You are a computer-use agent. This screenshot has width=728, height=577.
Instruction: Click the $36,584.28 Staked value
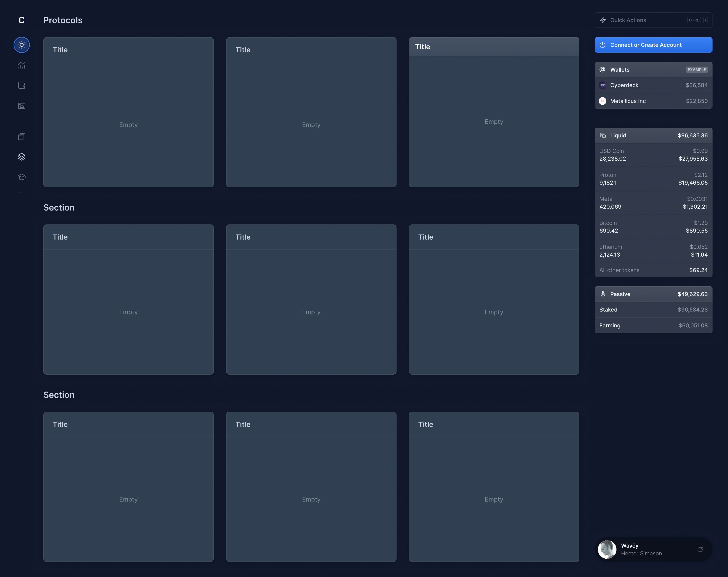tap(693, 310)
